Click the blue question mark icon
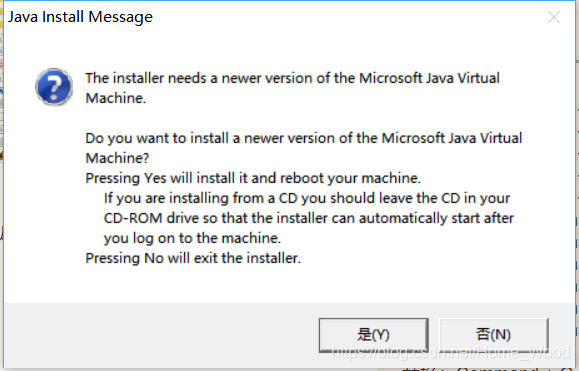 pyautogui.click(x=54, y=87)
